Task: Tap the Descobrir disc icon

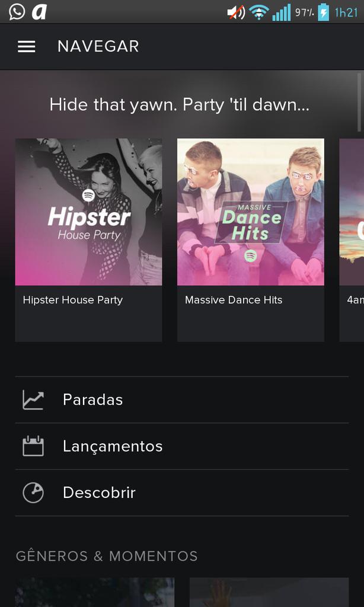Action: (33, 493)
